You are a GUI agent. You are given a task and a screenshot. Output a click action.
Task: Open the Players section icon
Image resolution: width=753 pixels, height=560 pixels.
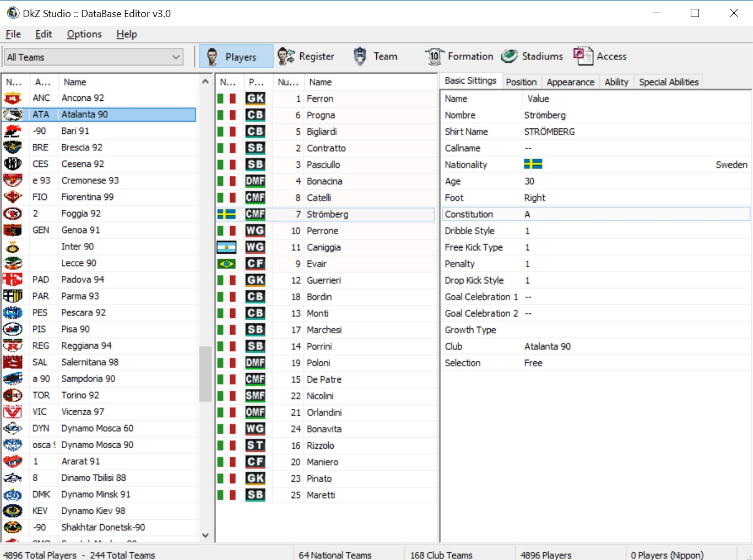(212, 56)
